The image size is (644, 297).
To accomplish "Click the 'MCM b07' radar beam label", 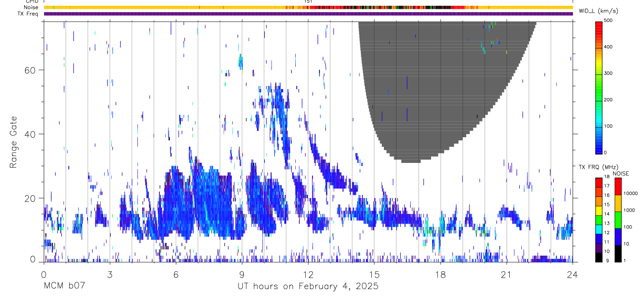I will point(64,286).
